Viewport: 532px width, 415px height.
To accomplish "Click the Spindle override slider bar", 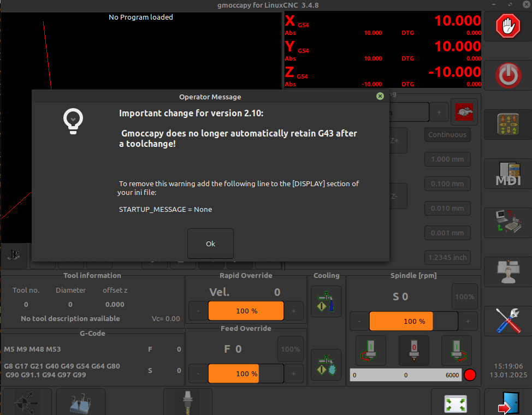I will coord(413,321).
